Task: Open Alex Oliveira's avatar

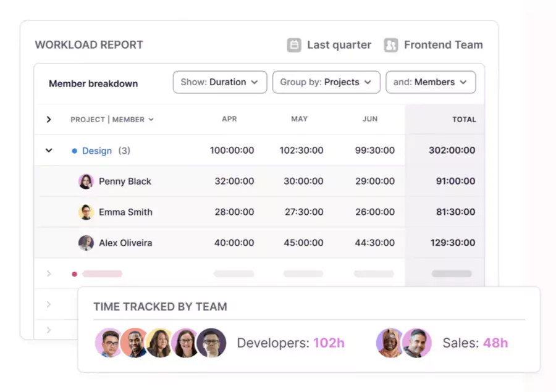Action: (x=86, y=243)
